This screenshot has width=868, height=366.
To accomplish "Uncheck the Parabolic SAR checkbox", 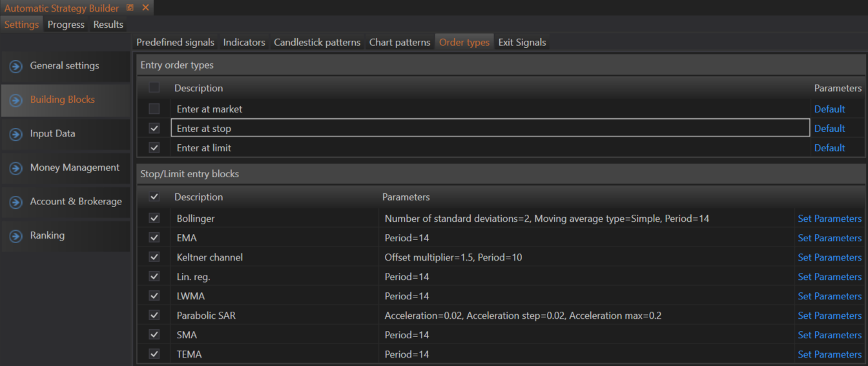I will [154, 315].
